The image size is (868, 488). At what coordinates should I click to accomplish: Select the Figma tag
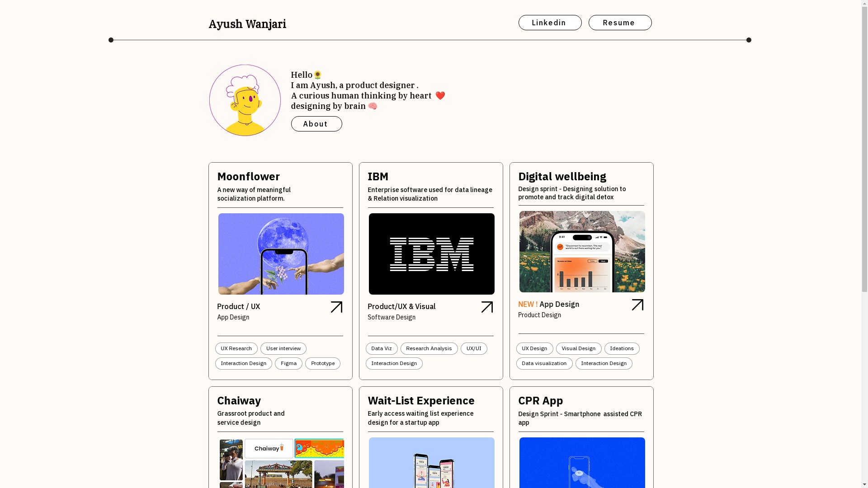(288, 363)
